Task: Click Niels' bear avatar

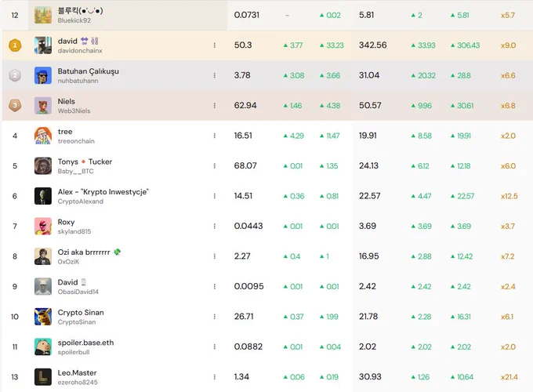Action: click(x=43, y=106)
